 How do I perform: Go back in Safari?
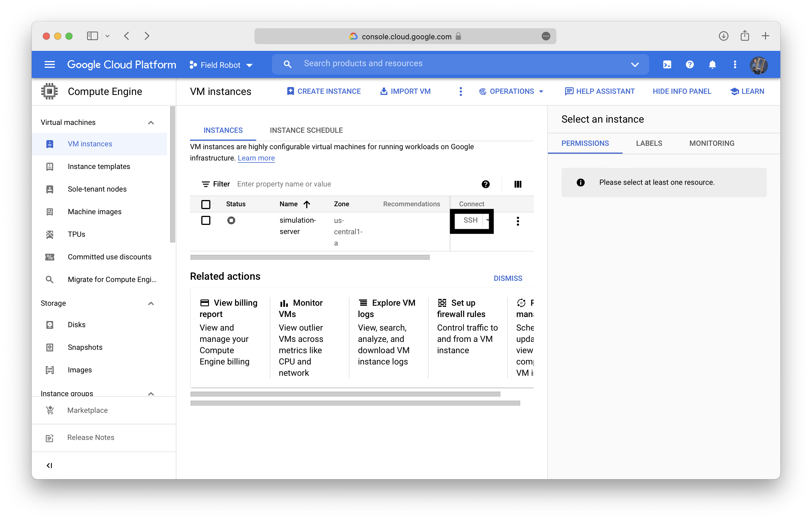click(x=127, y=36)
